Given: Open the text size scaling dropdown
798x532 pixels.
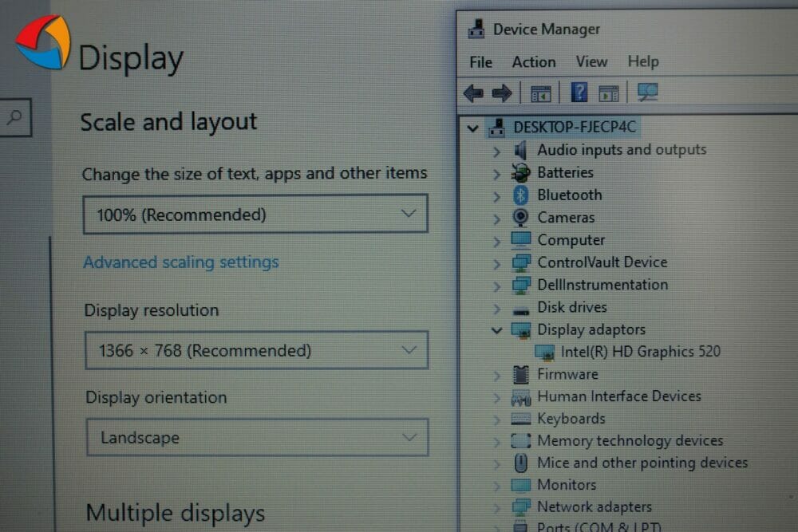Looking at the screenshot, I should (x=255, y=214).
